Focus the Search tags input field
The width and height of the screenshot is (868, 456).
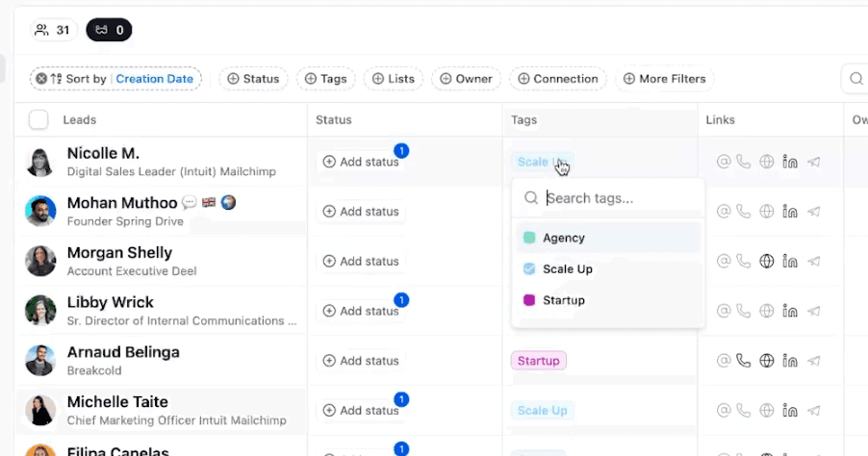pyautogui.click(x=608, y=198)
